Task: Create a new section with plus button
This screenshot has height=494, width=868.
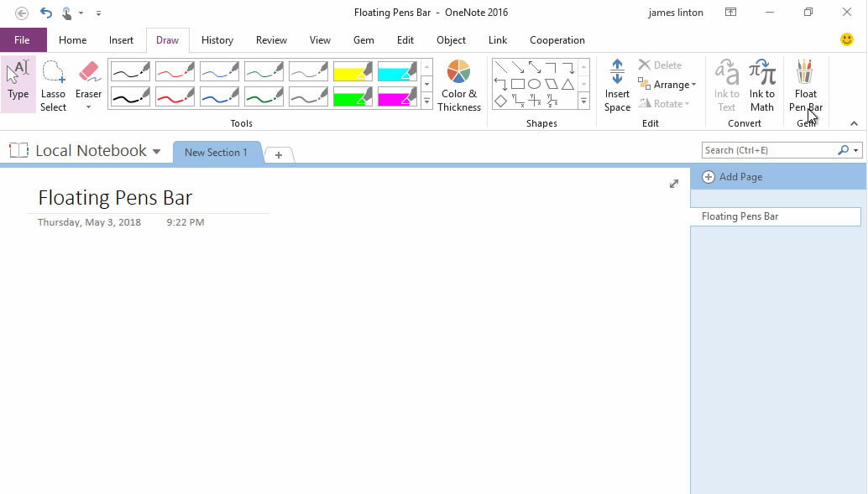Action: click(278, 155)
